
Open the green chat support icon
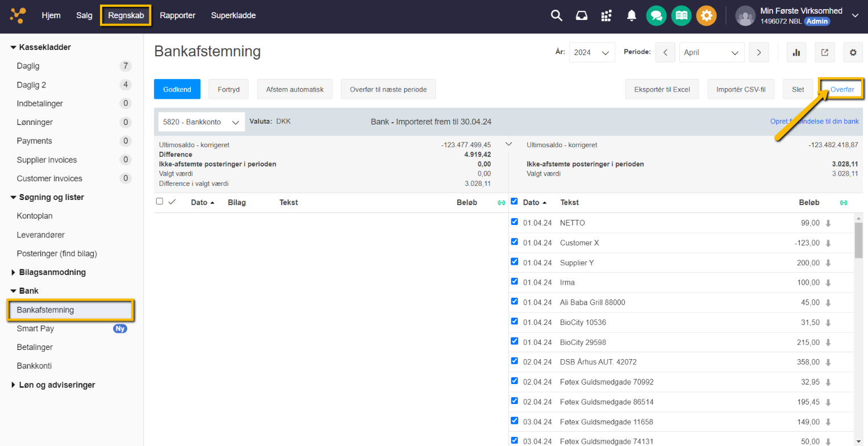click(x=656, y=15)
